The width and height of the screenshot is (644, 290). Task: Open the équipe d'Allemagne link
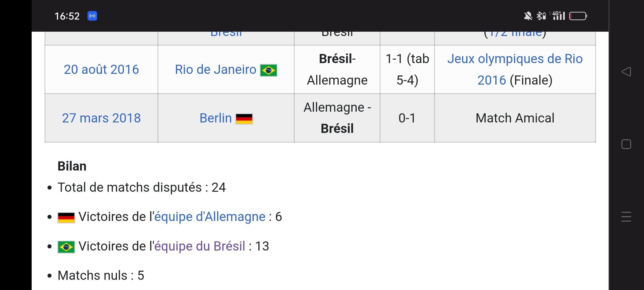click(x=210, y=217)
